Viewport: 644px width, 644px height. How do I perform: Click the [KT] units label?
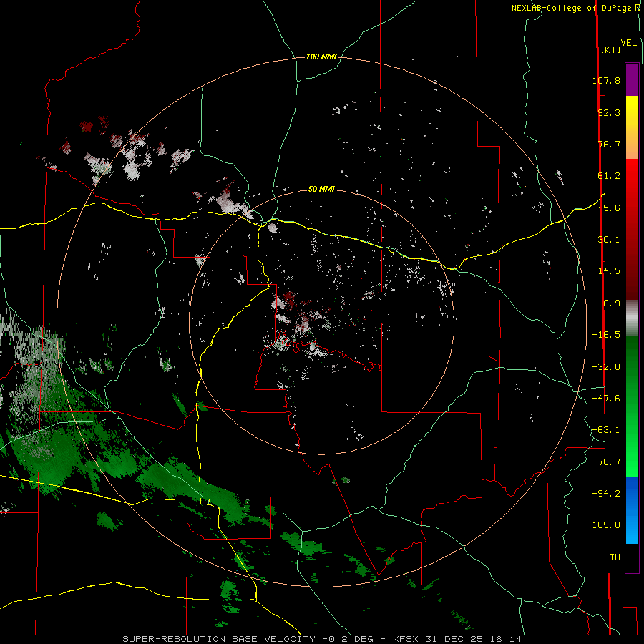pyautogui.click(x=611, y=49)
